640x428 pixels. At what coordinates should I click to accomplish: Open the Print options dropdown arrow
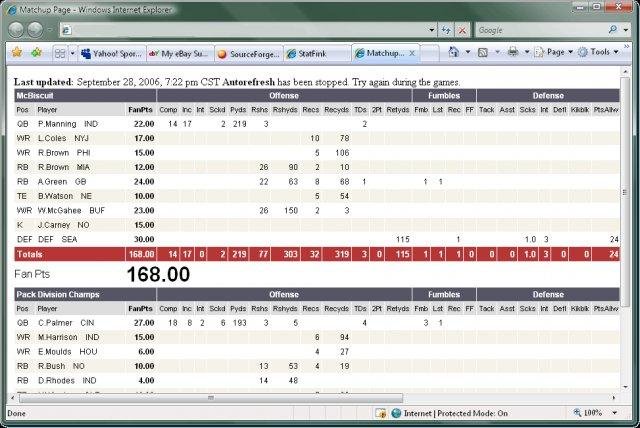tap(527, 52)
